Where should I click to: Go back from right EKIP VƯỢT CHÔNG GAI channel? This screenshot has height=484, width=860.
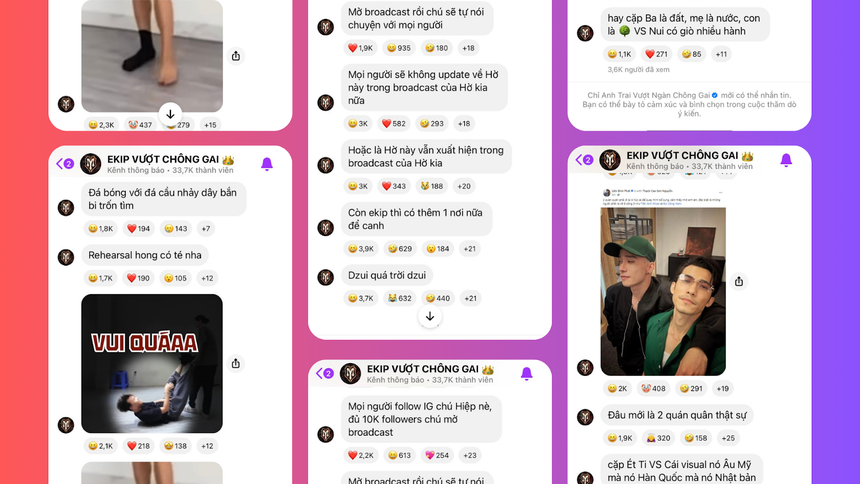click(x=584, y=160)
